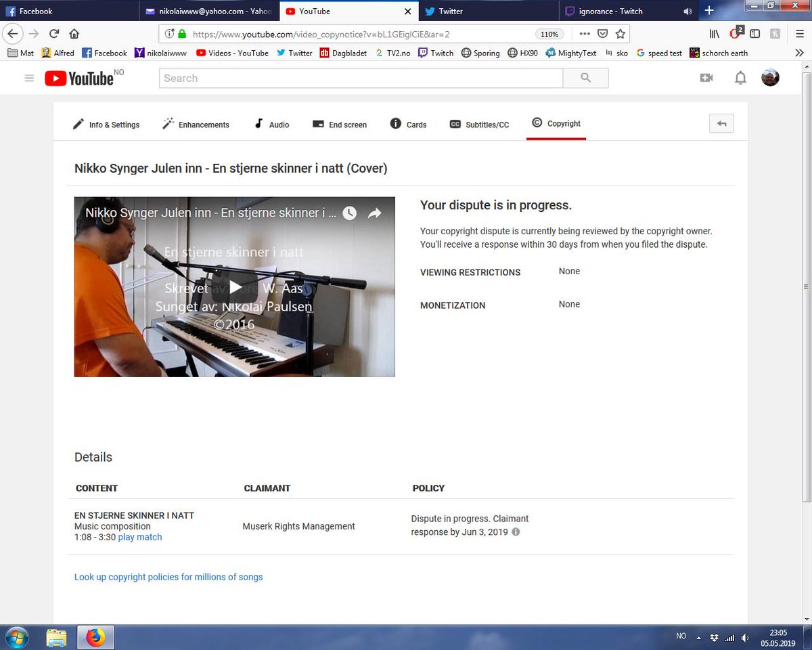The height and width of the screenshot is (650, 812).
Task: Open the page actions three-dot menu
Action: pyautogui.click(x=585, y=34)
